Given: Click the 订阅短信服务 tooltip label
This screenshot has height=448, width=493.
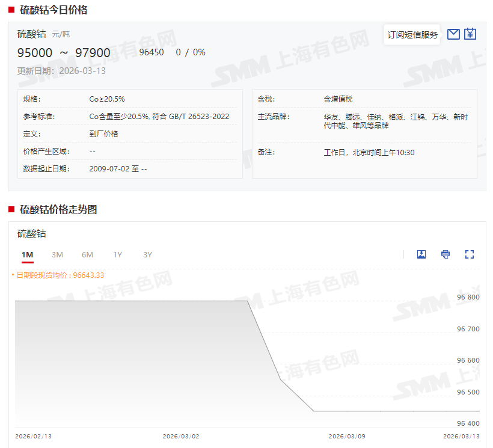Looking at the screenshot, I should tap(412, 35).
